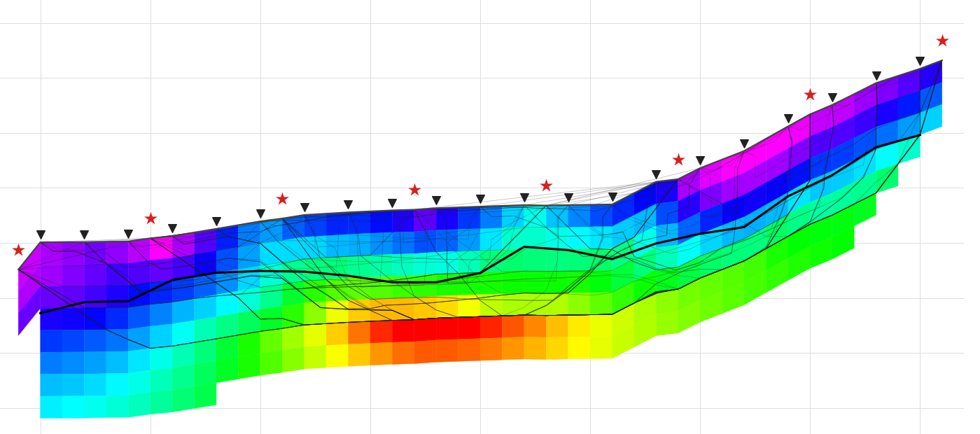Click the black triangle just right of the fourth star

click(436, 201)
